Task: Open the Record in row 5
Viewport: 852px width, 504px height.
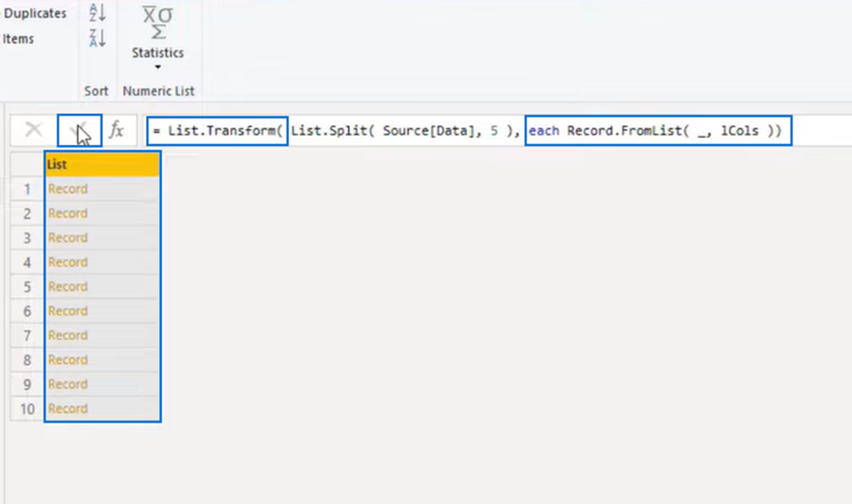Action: pos(68,287)
